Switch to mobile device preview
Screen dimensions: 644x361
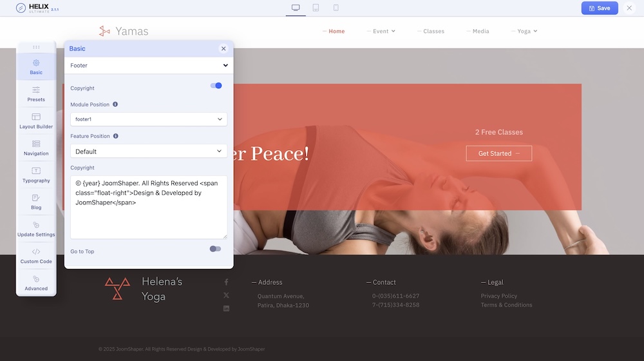(336, 8)
